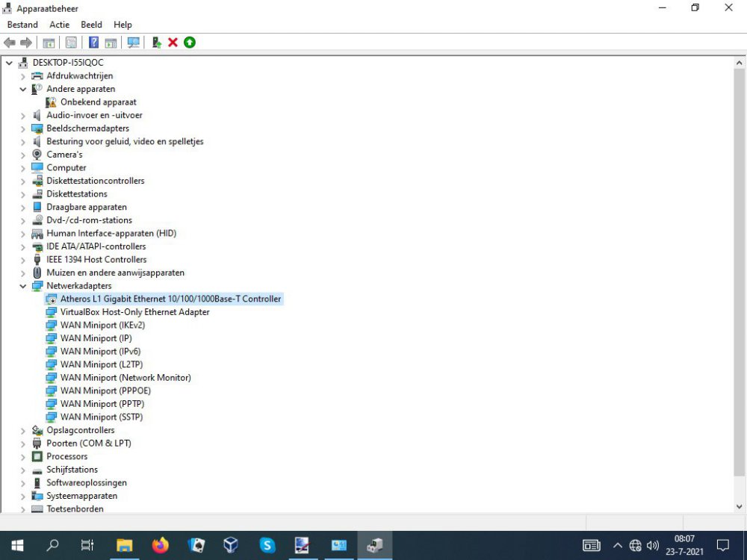Click the vertical scrollbar thumb
The image size is (747, 560).
[739, 272]
